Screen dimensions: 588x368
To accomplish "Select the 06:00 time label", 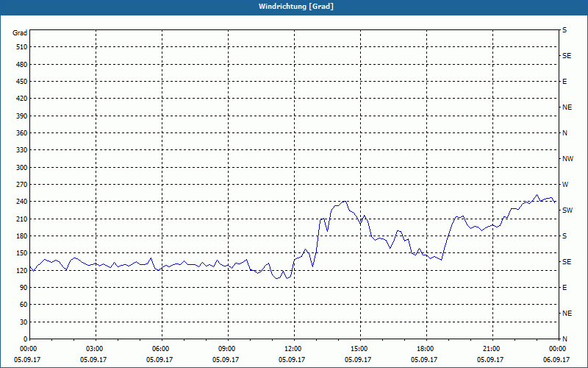I will click(162, 349).
